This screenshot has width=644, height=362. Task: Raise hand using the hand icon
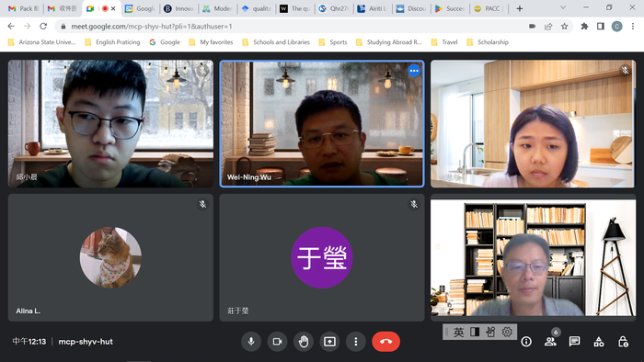click(304, 342)
